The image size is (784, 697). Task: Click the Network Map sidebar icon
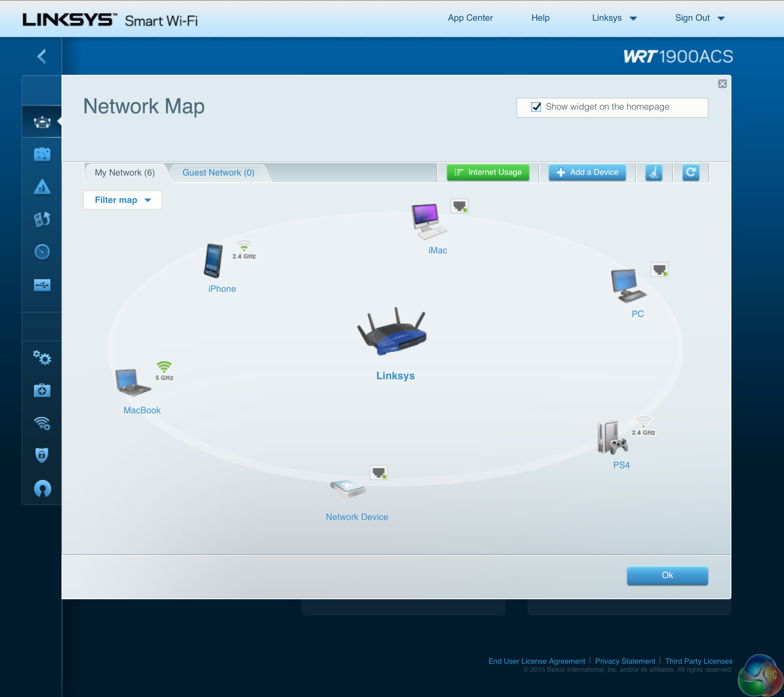[x=42, y=122]
